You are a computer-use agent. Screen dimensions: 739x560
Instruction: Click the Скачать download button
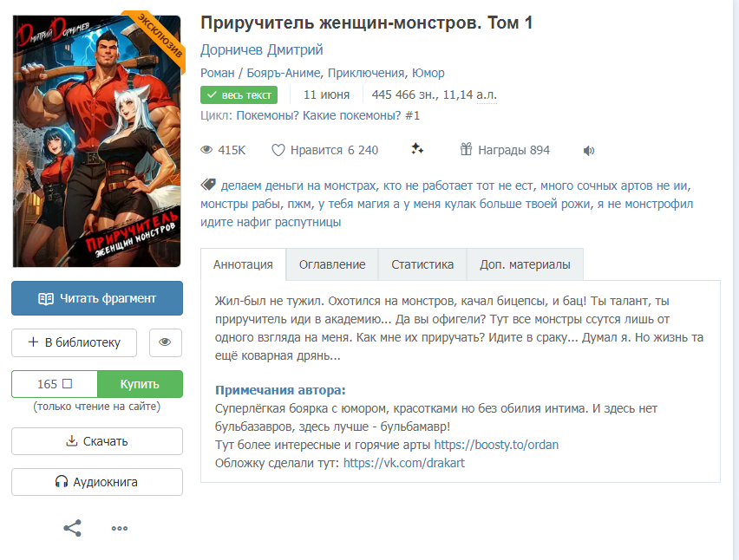pos(97,441)
